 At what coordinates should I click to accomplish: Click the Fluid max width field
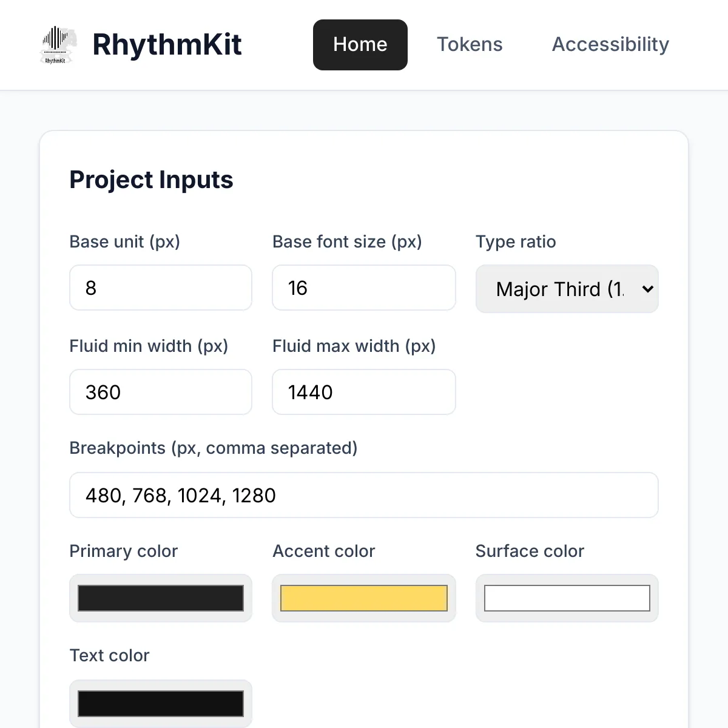click(363, 392)
